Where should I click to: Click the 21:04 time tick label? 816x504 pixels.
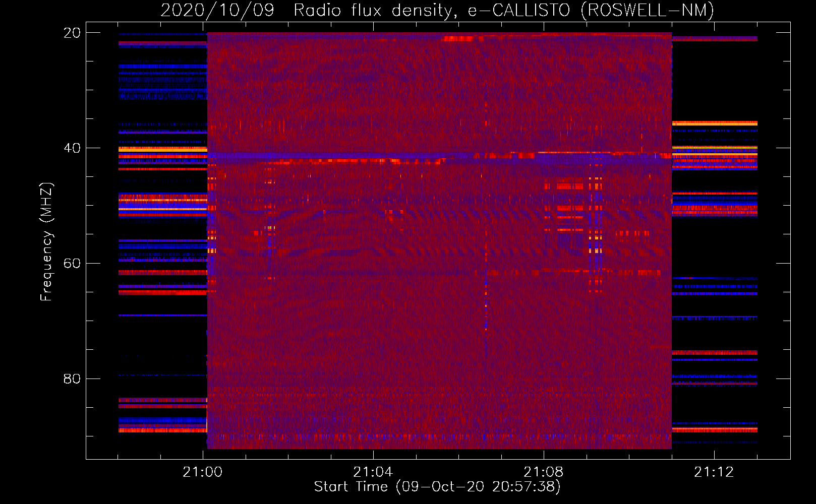[373, 472]
